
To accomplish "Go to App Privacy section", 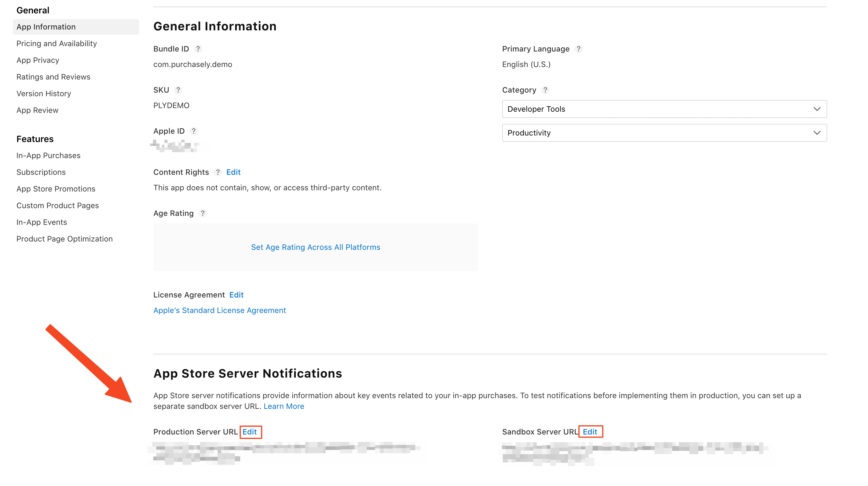I will [38, 60].
